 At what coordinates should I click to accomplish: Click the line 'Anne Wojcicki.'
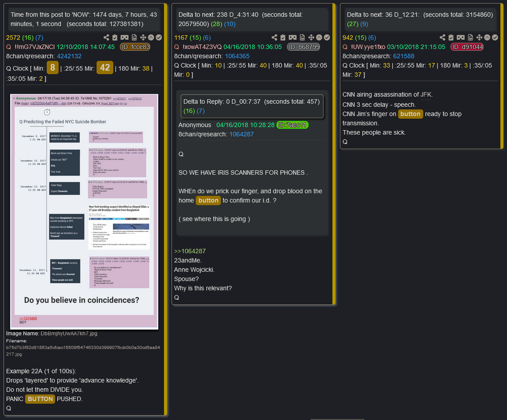pyautogui.click(x=194, y=270)
